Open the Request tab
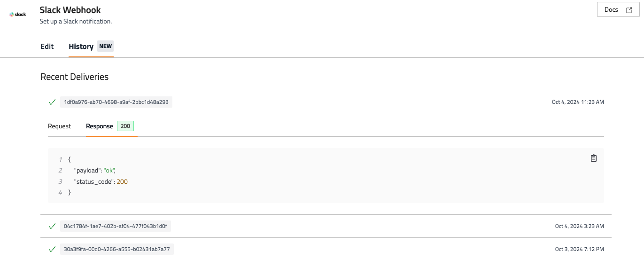The width and height of the screenshot is (644, 267). click(x=59, y=126)
